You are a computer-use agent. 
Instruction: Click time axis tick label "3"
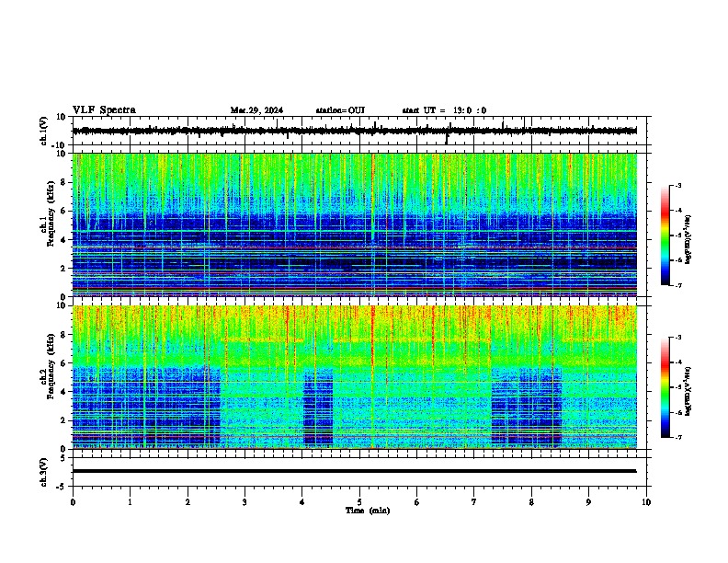coord(245,502)
